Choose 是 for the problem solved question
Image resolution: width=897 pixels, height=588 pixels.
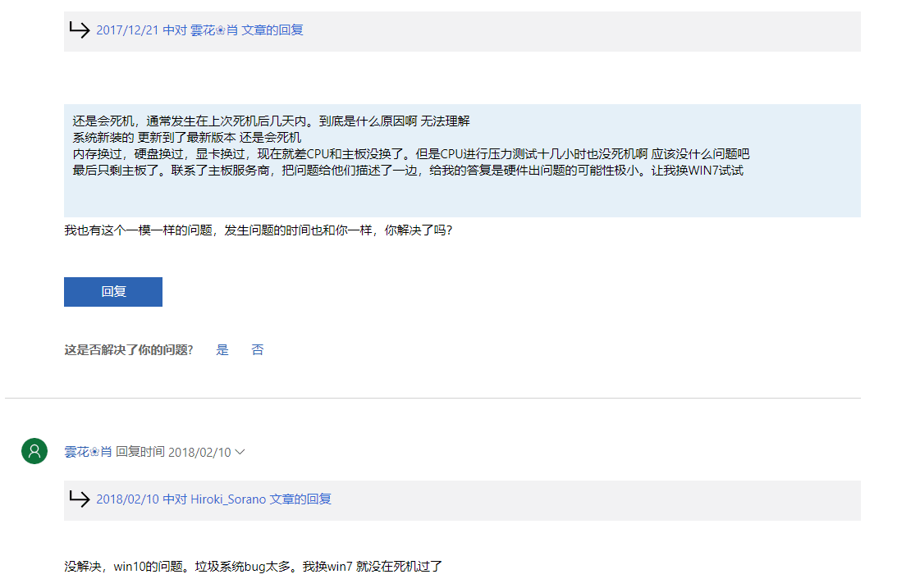click(x=222, y=350)
